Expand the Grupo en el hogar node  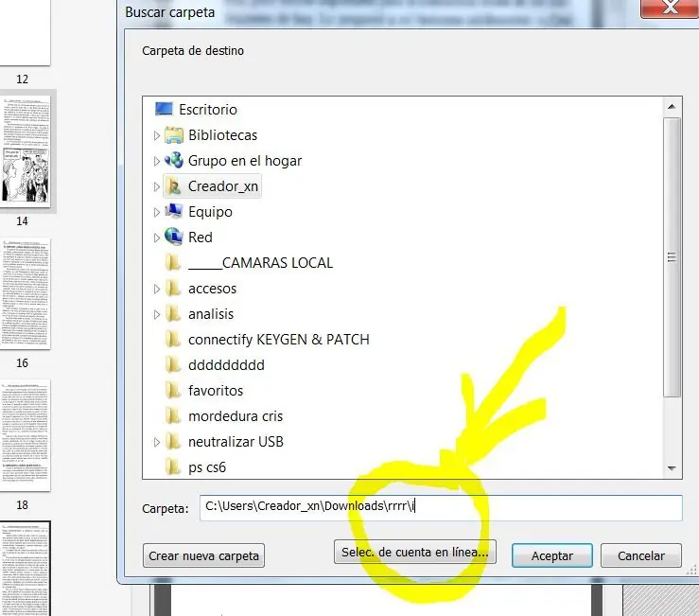coord(156,161)
